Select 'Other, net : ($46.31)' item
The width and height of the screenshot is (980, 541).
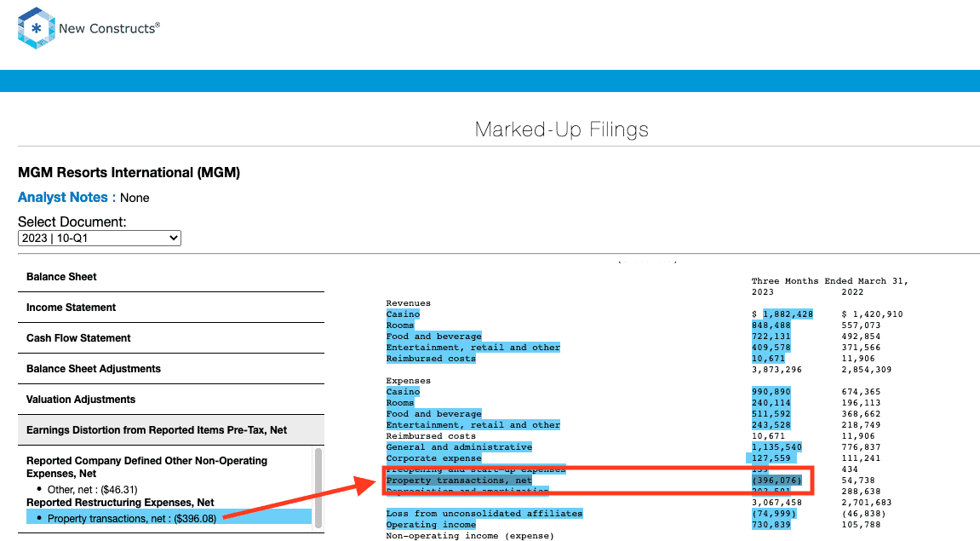[x=93, y=490]
